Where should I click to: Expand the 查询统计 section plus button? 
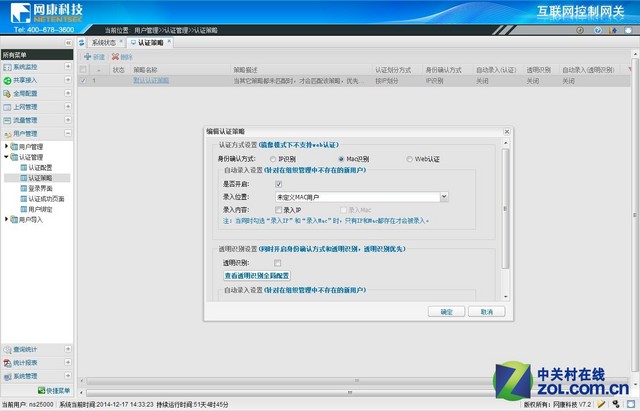pos(68,349)
